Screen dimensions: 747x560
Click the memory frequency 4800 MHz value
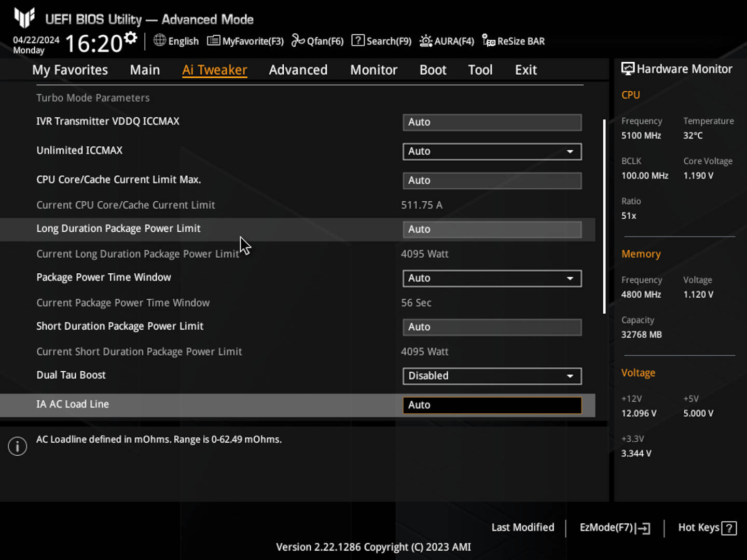(641, 295)
